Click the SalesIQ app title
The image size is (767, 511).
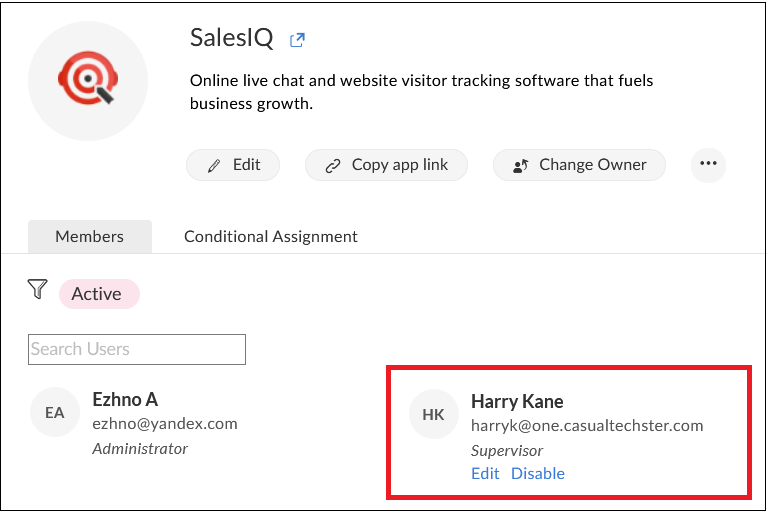point(231,38)
